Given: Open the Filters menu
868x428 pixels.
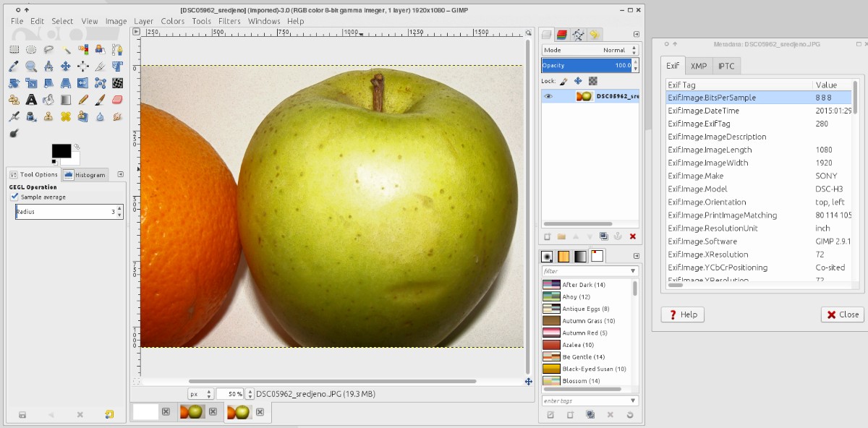Looking at the screenshot, I should 229,21.
